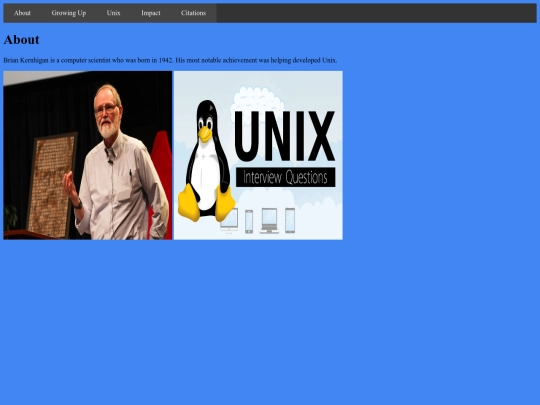Select the Unix nav item
Screen dimensions: 540x405
(114, 13)
